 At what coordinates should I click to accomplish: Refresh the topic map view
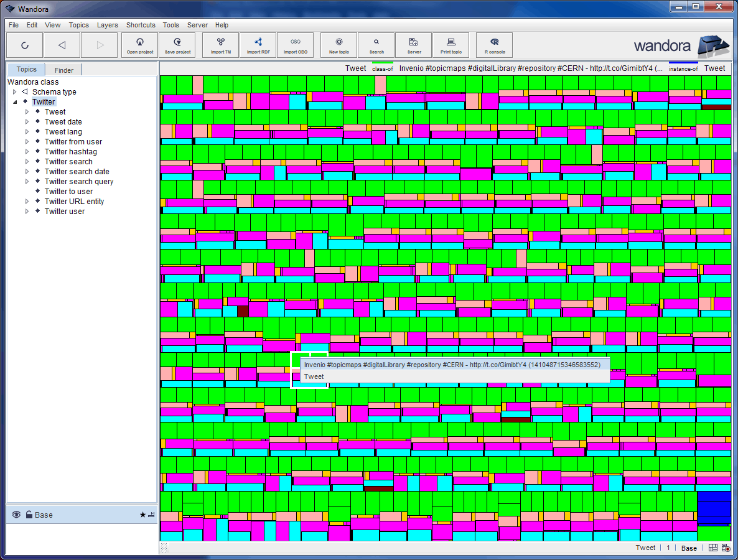pyautogui.click(x=24, y=45)
